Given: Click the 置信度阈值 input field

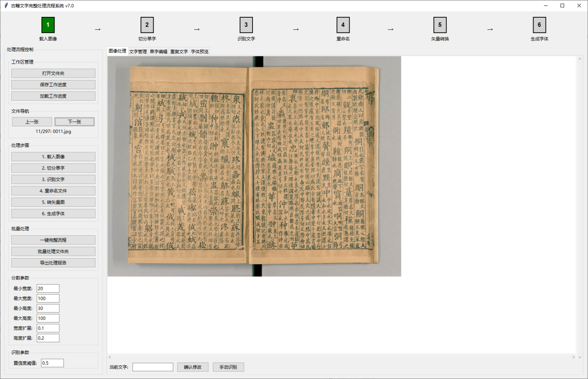Looking at the screenshot, I should coord(52,363).
